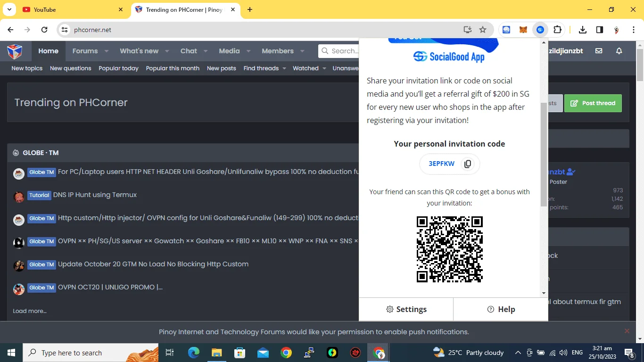Viewport: 644px width, 362px height.
Task: Open the Extensions puzzle piece menu
Action: (x=557, y=30)
